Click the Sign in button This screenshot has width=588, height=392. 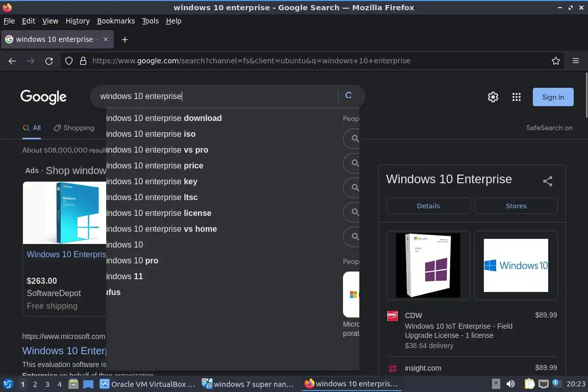553,97
